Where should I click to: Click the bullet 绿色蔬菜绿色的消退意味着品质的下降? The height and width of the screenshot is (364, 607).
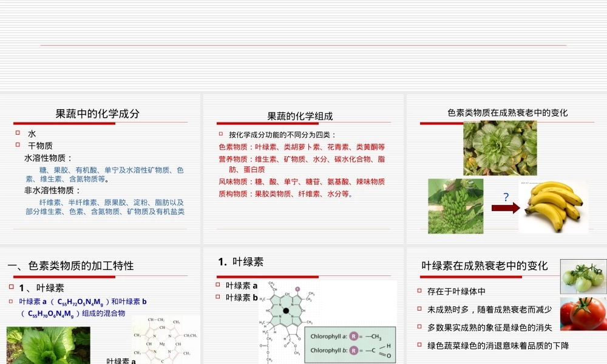pos(498,345)
